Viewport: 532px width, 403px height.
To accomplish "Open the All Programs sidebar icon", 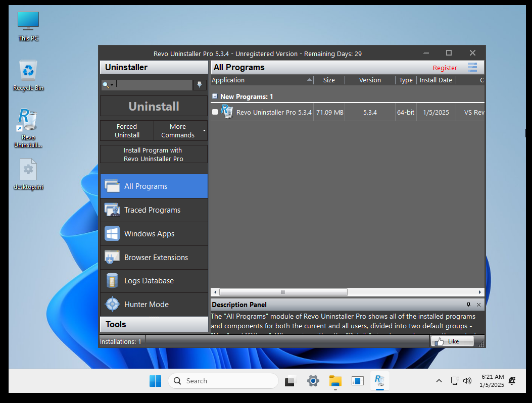I will (112, 186).
